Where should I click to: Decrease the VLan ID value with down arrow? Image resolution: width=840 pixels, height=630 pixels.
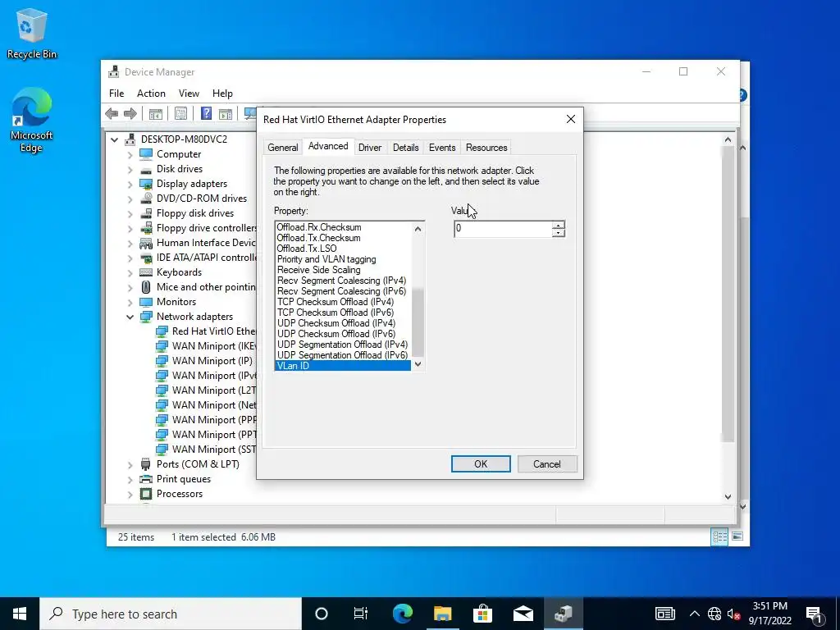point(558,233)
